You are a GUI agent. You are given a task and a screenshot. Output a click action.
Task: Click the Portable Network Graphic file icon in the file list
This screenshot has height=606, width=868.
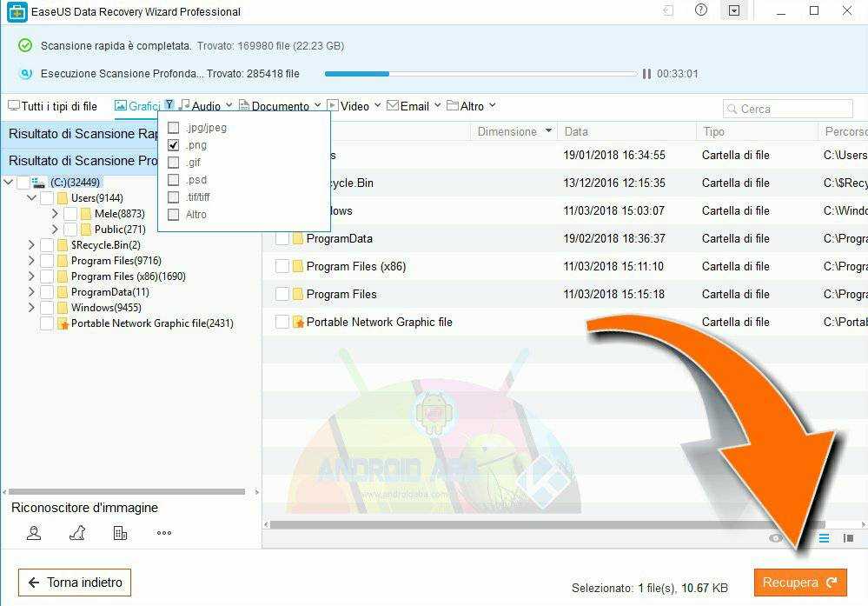pyautogui.click(x=298, y=322)
